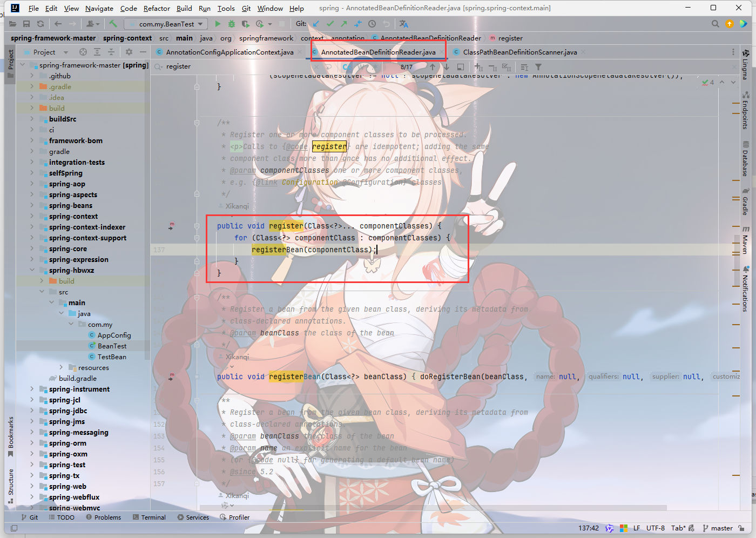
Task: Expand the resources folder
Action: 61,367
